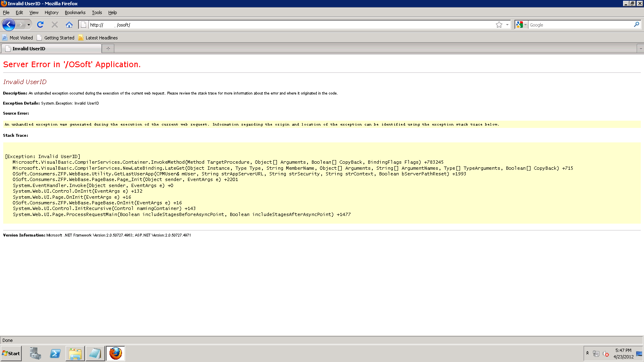Click the Forward navigation arrow
This screenshot has width=644, height=362.
click(x=21, y=25)
